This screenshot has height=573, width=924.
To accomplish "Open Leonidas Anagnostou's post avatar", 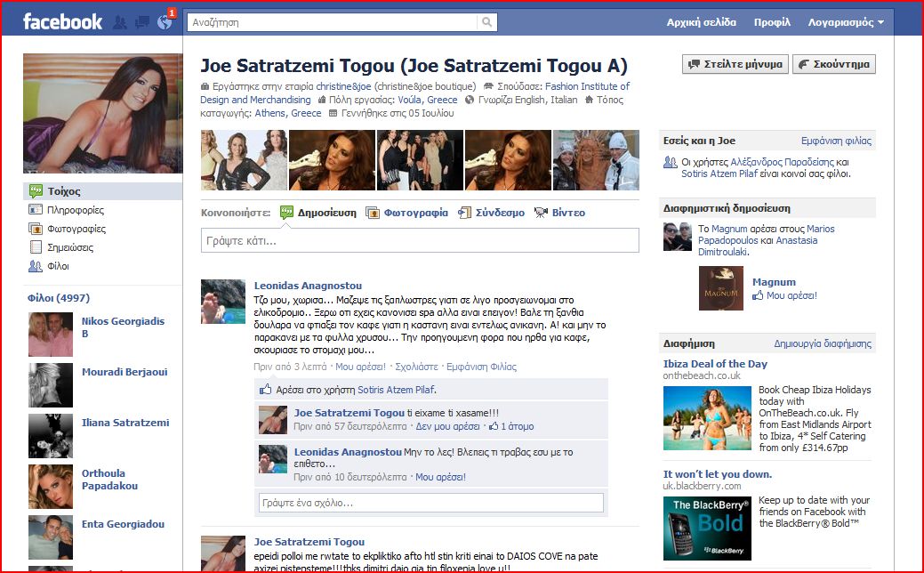I will [x=222, y=302].
